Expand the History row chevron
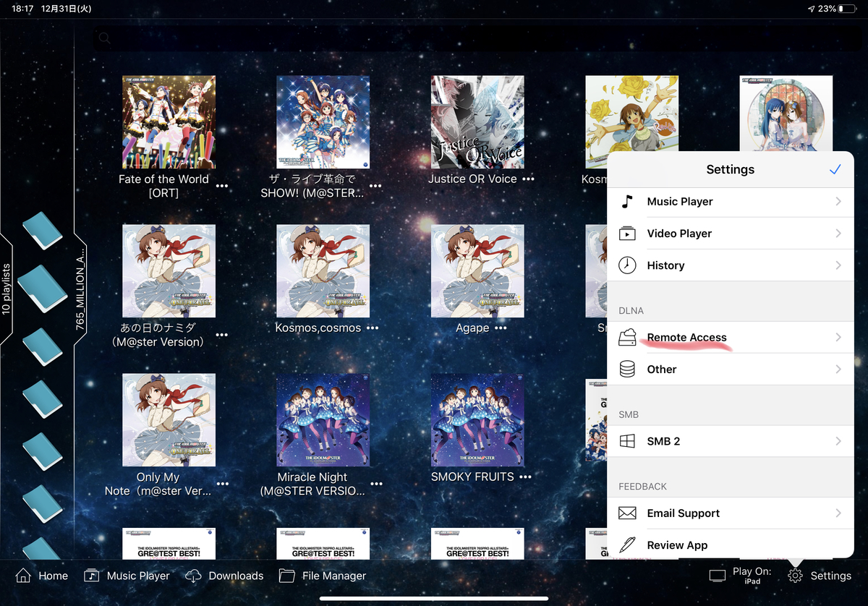This screenshot has width=868, height=606. 838,265
